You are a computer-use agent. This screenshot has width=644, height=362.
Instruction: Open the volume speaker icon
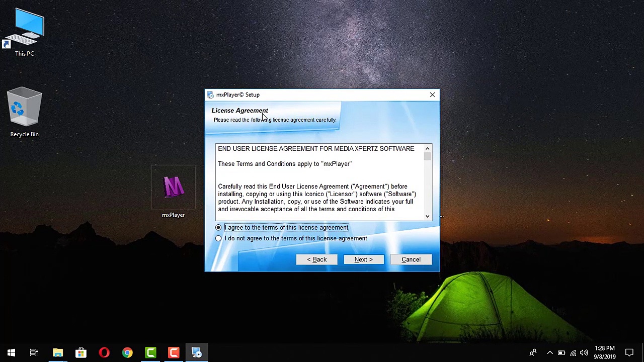(584, 353)
